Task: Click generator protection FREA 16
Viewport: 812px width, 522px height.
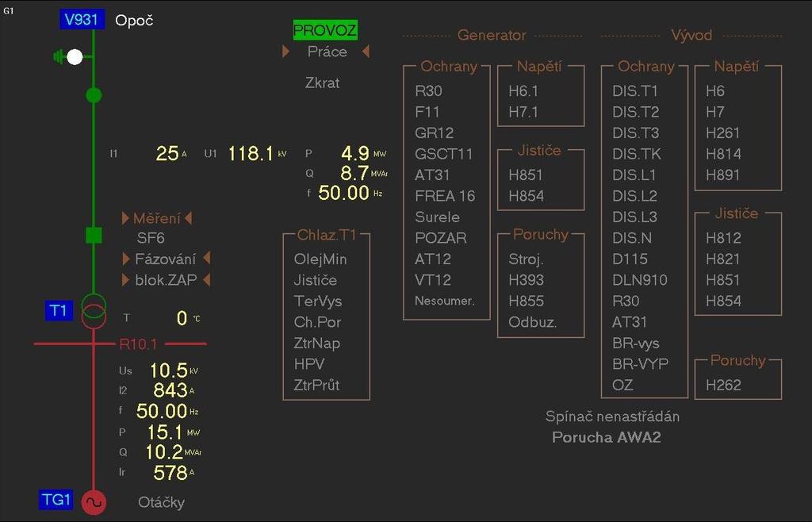Action: (445, 196)
